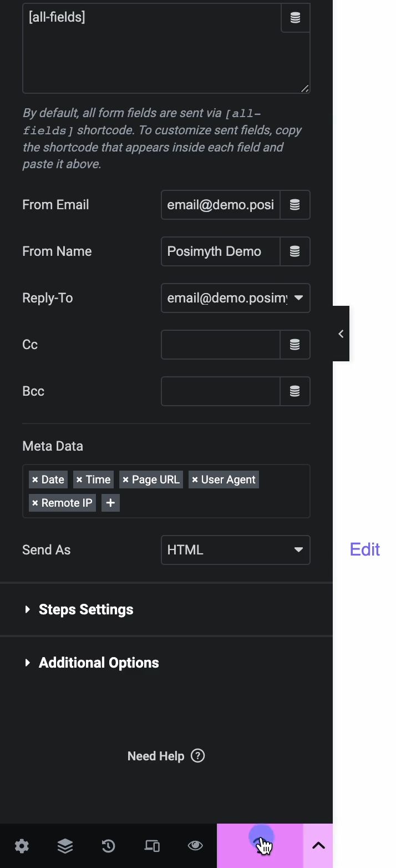Toggle the Preview Changes eye icon

coord(195,846)
